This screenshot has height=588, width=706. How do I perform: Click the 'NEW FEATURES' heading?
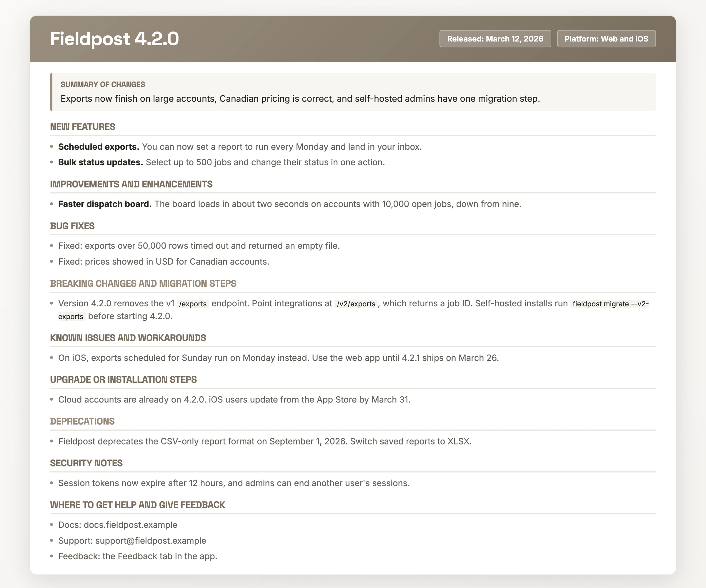(x=82, y=127)
